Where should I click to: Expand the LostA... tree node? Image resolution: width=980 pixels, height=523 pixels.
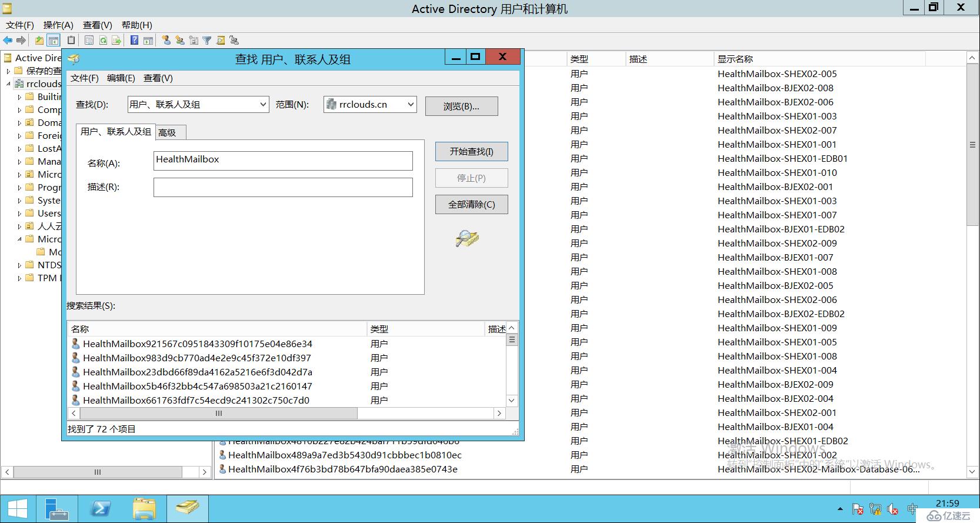[x=19, y=149]
